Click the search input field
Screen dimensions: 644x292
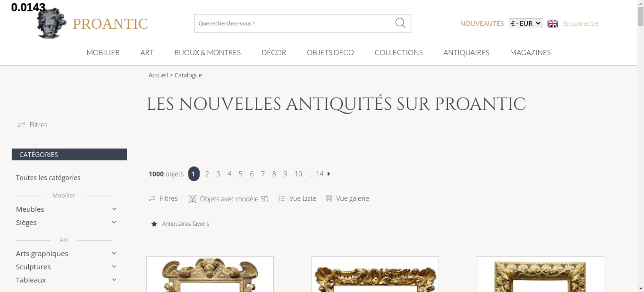pyautogui.click(x=294, y=23)
